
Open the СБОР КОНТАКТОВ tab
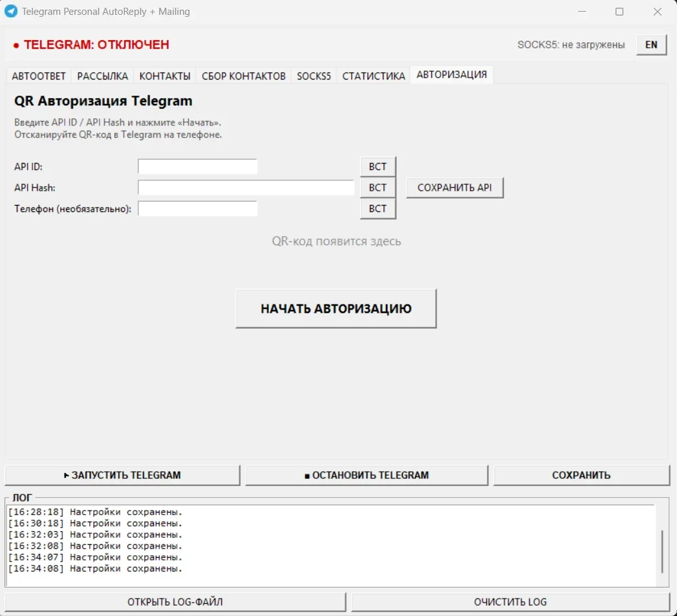click(244, 76)
